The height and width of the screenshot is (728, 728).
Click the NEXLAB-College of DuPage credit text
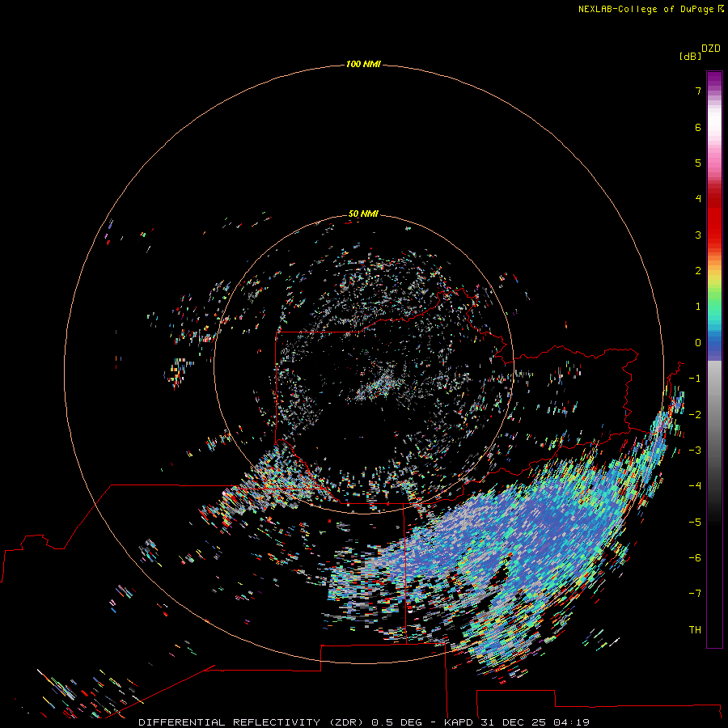click(646, 9)
